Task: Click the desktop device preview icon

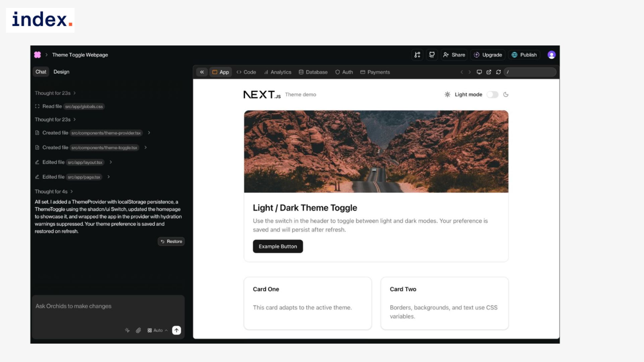Action: pos(479,72)
